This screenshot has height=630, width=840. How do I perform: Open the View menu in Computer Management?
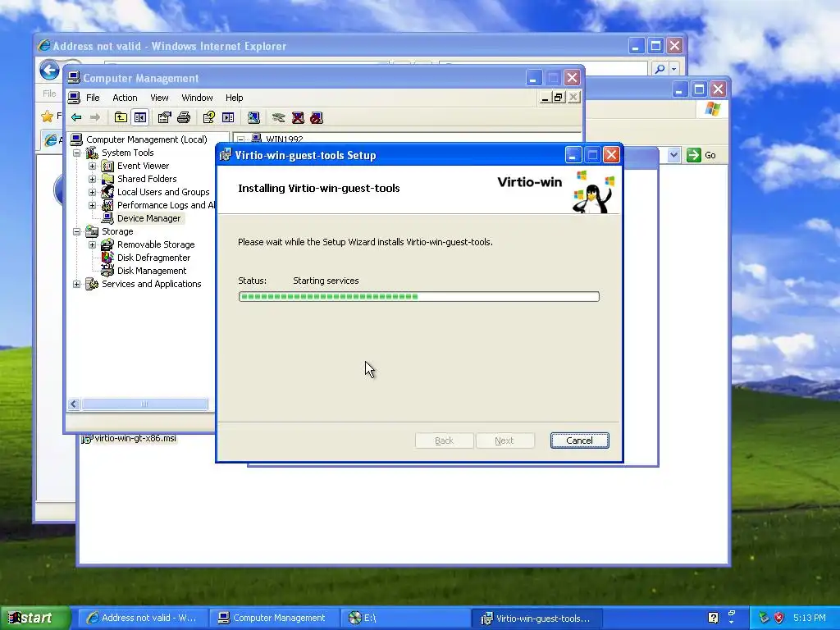pyautogui.click(x=159, y=98)
